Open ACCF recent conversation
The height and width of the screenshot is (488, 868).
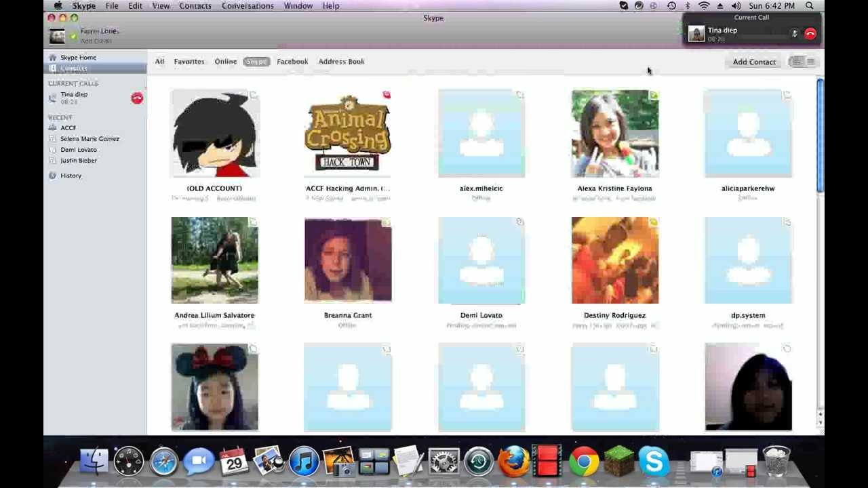tap(68, 128)
